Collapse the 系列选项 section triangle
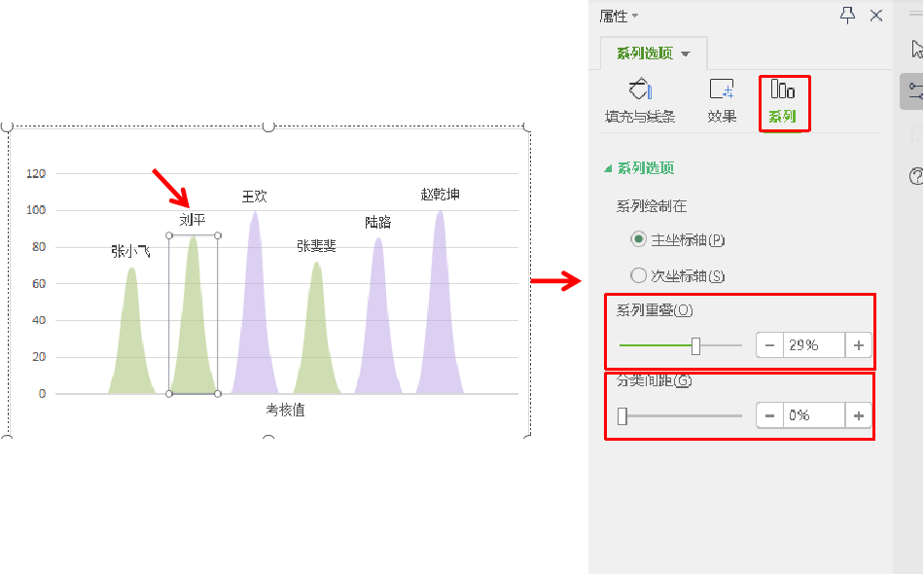The width and height of the screenshot is (924, 574). (608, 168)
